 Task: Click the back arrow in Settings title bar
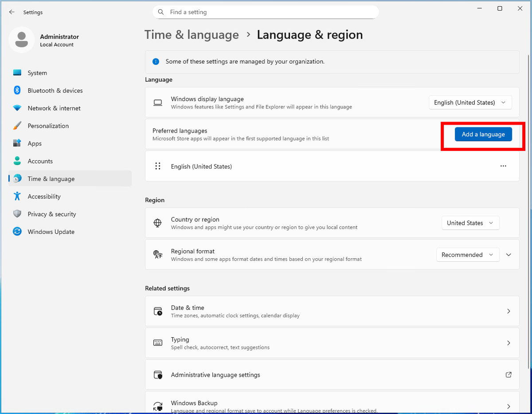pyautogui.click(x=12, y=12)
